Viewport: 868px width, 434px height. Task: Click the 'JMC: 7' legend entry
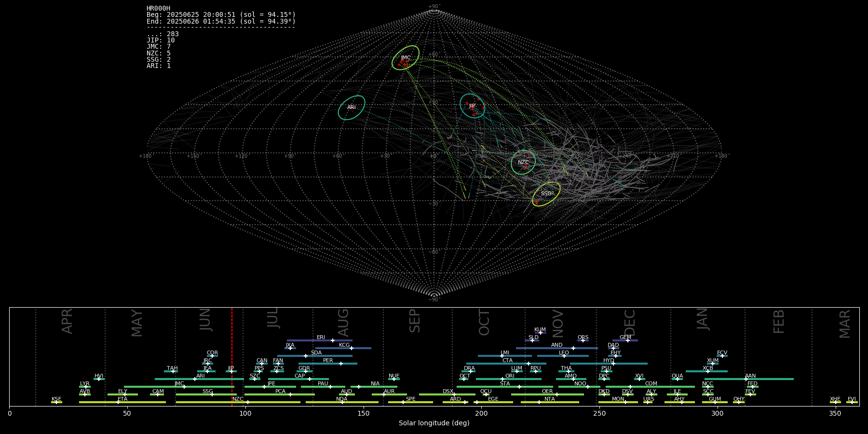point(159,47)
